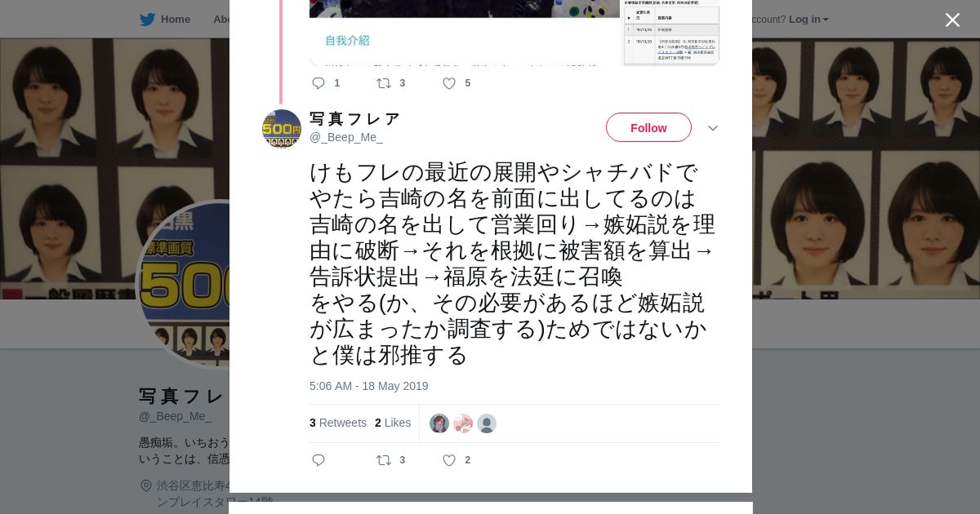This screenshot has width=980, height=514.
Task: Open the @_Beep_Me_ handle link
Action: tap(346, 137)
